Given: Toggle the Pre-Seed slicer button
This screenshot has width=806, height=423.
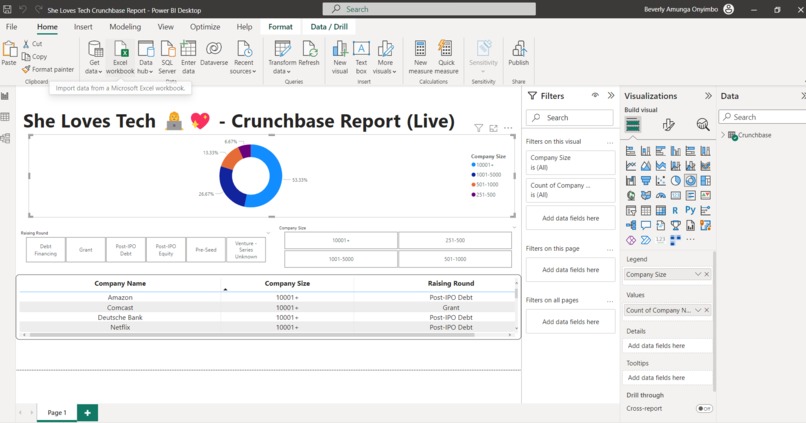Looking at the screenshot, I should (x=206, y=250).
